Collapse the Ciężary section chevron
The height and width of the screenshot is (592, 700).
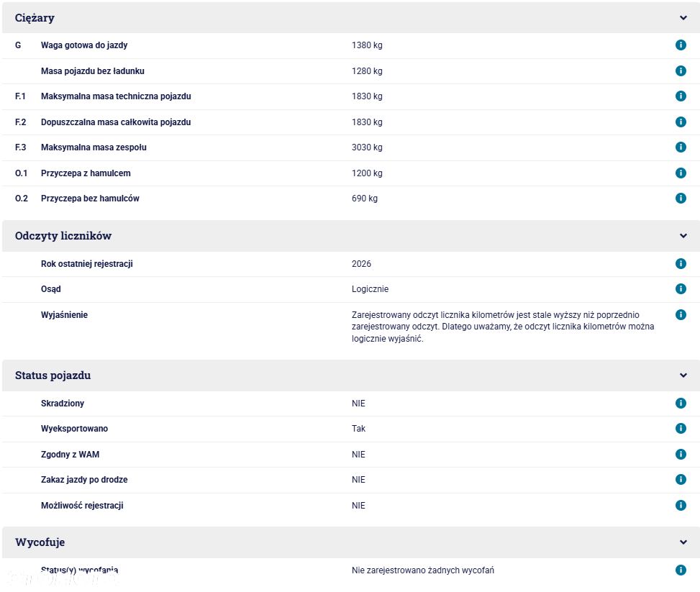pyautogui.click(x=683, y=18)
